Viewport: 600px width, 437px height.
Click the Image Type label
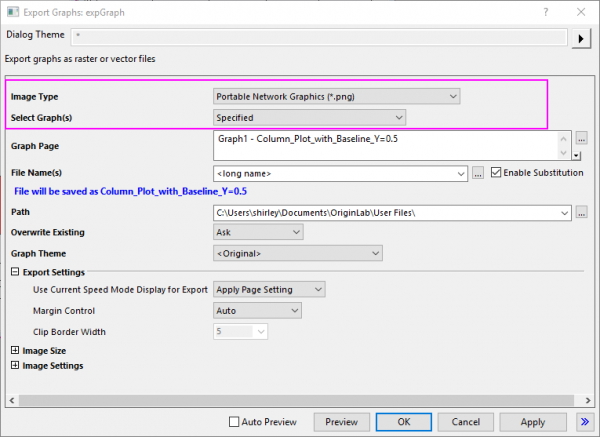34,97
